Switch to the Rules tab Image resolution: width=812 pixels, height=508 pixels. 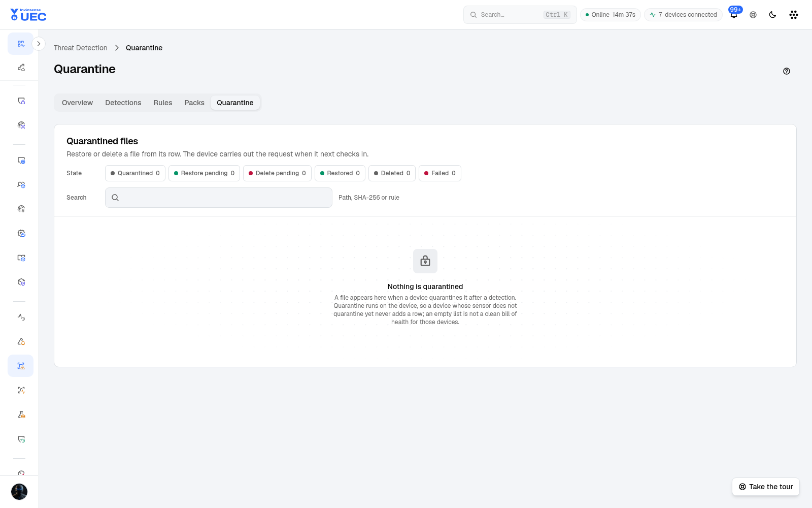163,103
